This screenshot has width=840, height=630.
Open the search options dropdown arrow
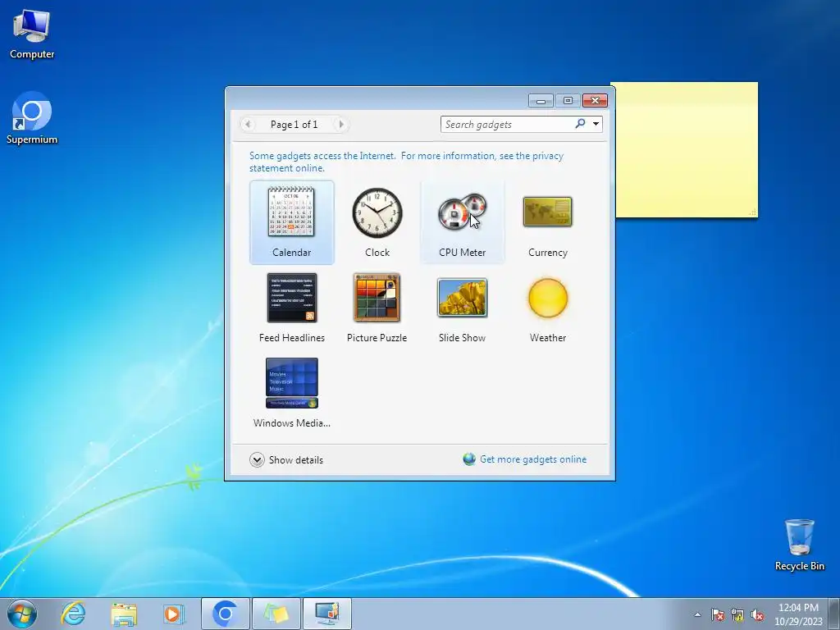(x=596, y=125)
